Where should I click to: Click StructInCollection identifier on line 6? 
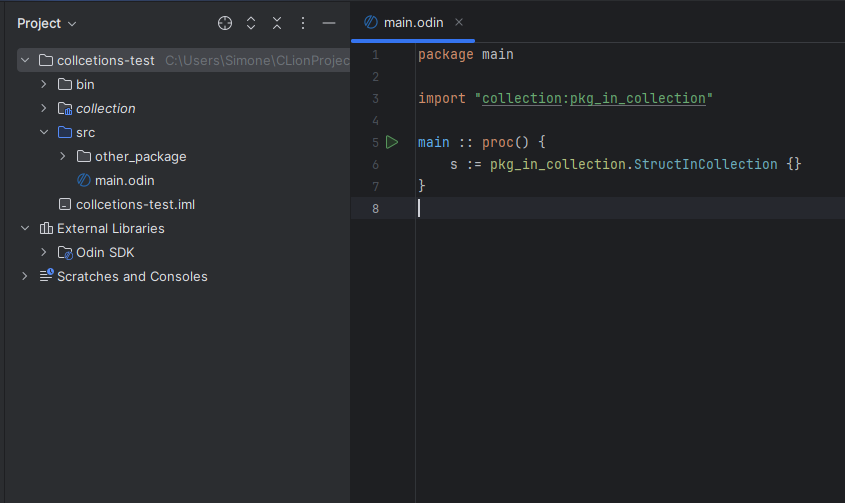(x=705, y=164)
